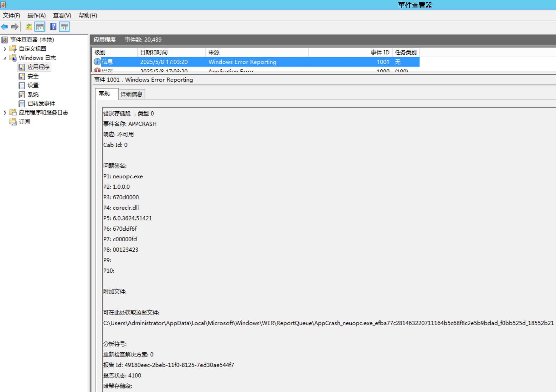This screenshot has width=556, height=392.
Task: Click the Windows 日志 folder icon
Action: (x=13, y=58)
